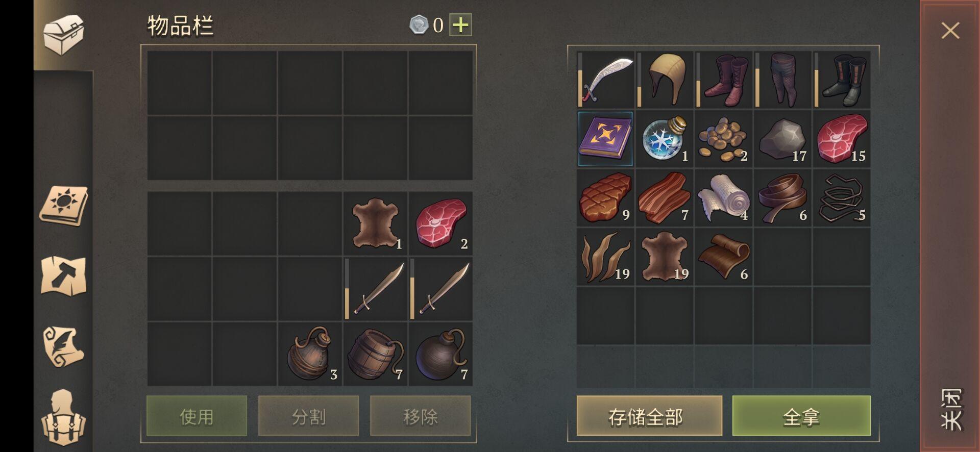
Task: Select the bandage roll with 4 count
Action: (x=724, y=198)
